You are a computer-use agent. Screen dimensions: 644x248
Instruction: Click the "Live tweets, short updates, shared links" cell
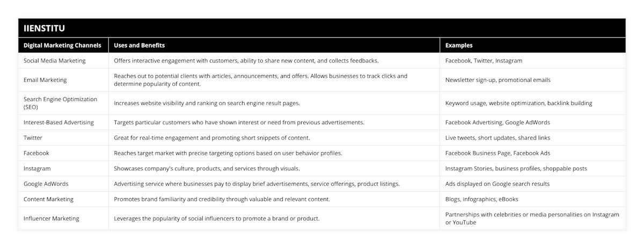pos(497,138)
